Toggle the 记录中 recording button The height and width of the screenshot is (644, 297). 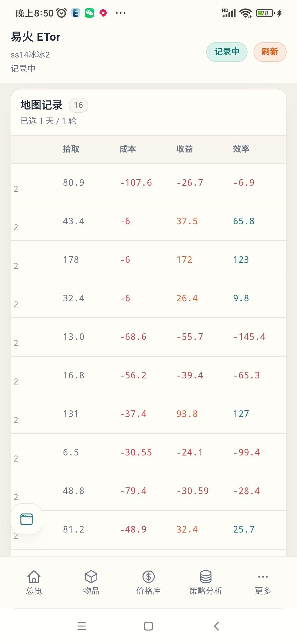point(227,52)
